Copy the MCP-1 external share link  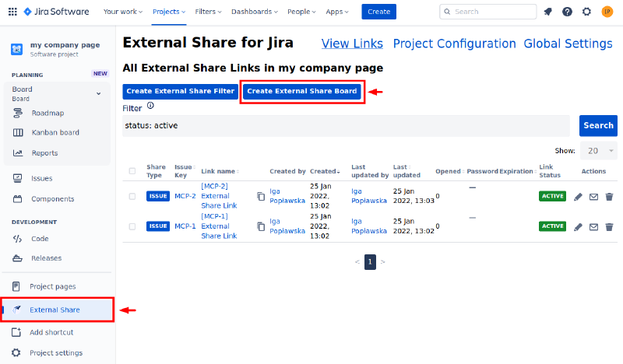click(261, 226)
